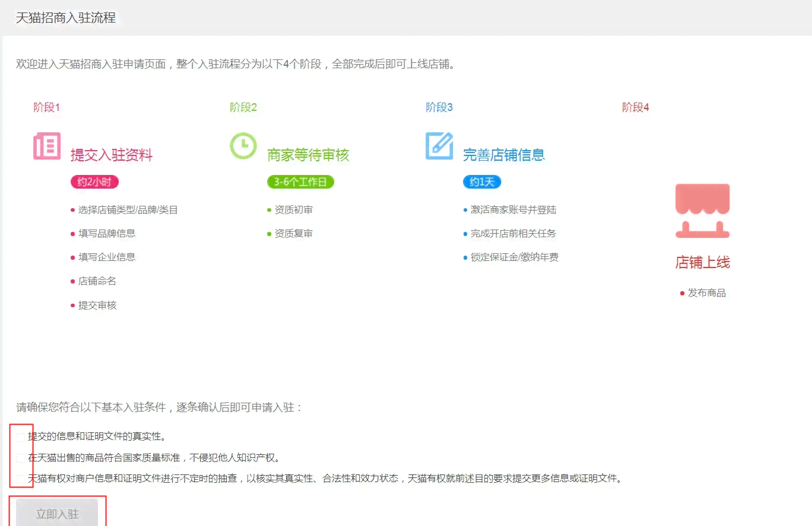The image size is (812, 526).
Task: Click the 填写品牌信息 item
Action: pos(107,234)
